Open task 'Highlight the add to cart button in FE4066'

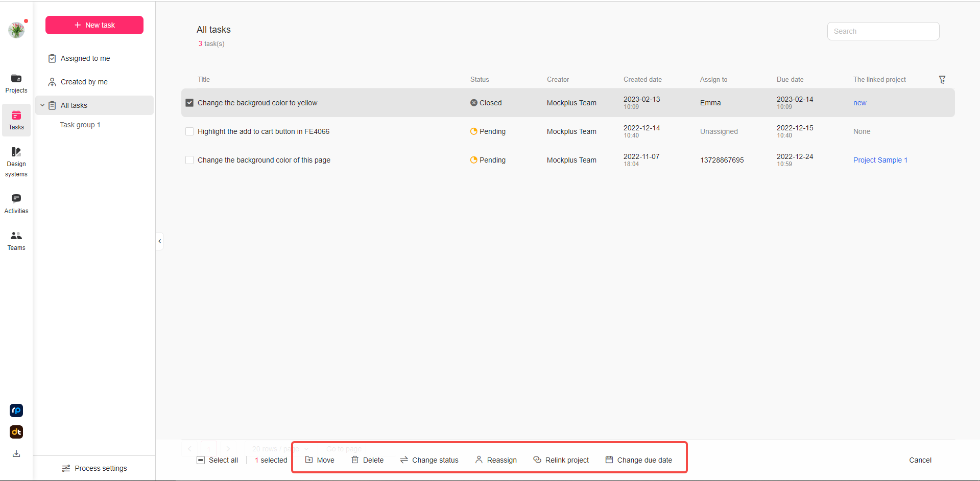(x=264, y=131)
